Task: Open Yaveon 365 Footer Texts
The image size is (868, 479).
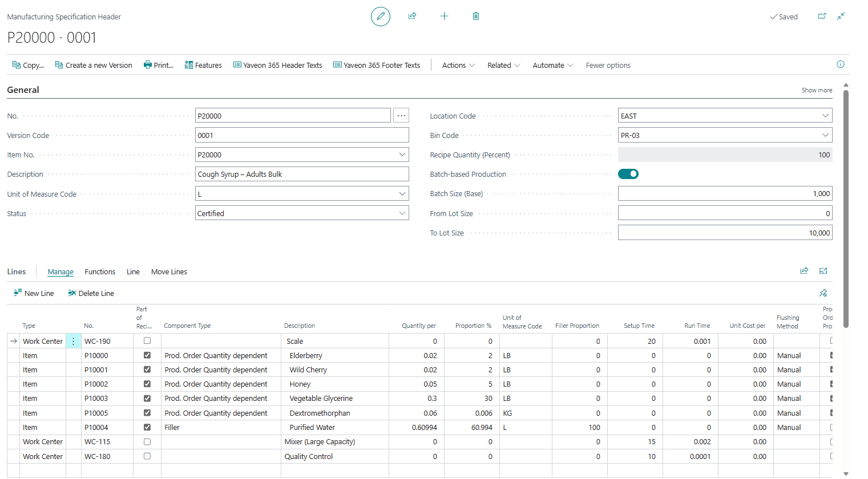Action: click(x=377, y=65)
